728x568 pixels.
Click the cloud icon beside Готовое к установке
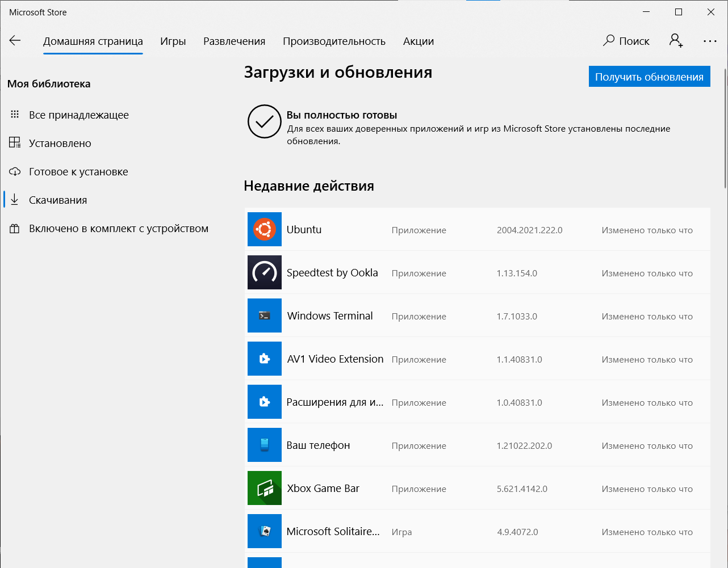point(15,171)
